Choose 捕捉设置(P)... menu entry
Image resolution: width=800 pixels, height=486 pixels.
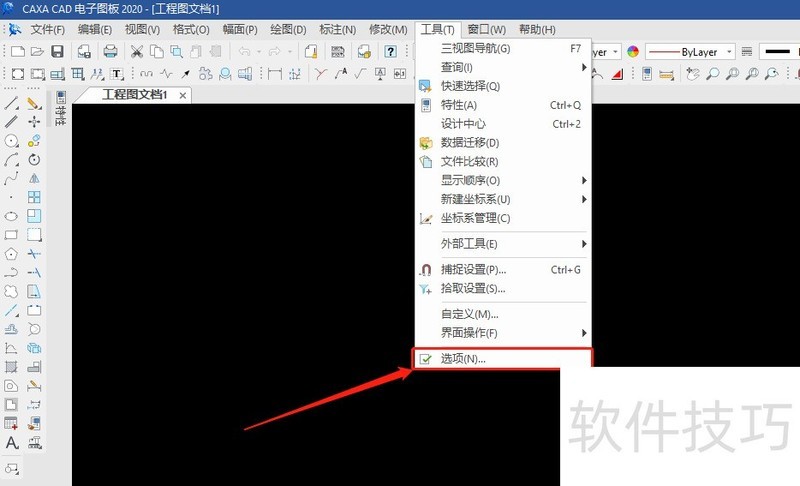503,270
